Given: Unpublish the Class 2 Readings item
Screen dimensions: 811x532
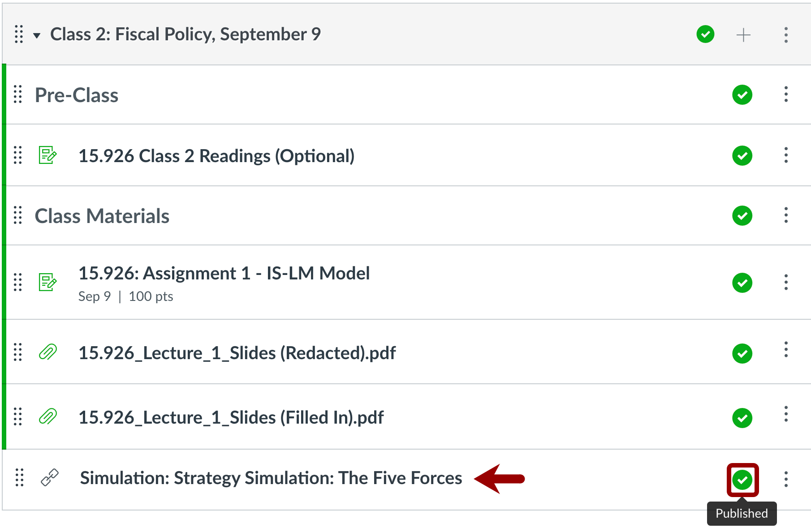Looking at the screenshot, I should pyautogui.click(x=742, y=156).
